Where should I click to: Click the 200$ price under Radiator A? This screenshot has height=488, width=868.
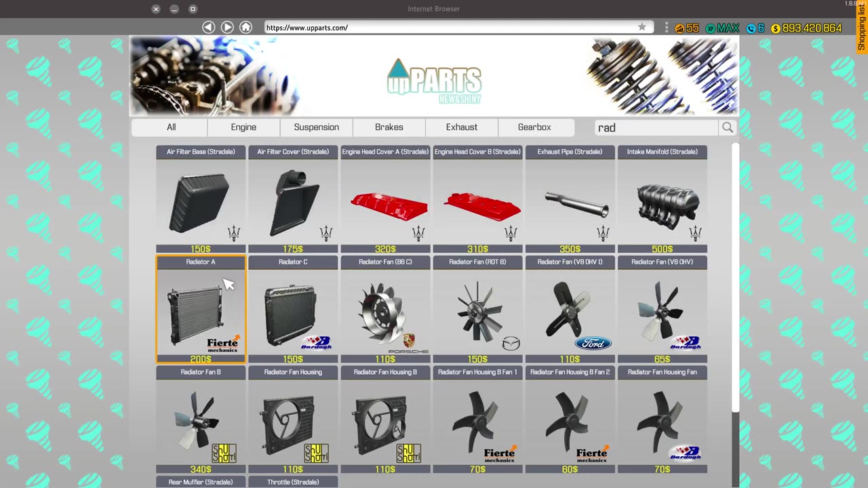pyautogui.click(x=201, y=359)
